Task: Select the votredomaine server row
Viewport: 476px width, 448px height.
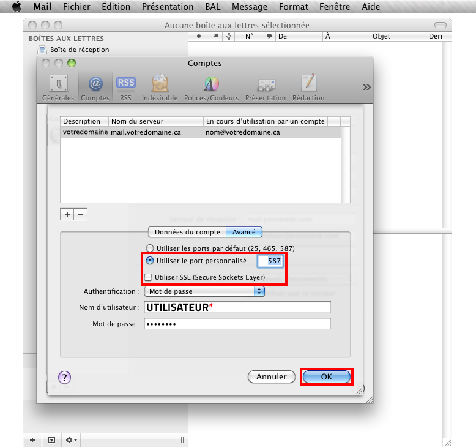Action: point(200,132)
